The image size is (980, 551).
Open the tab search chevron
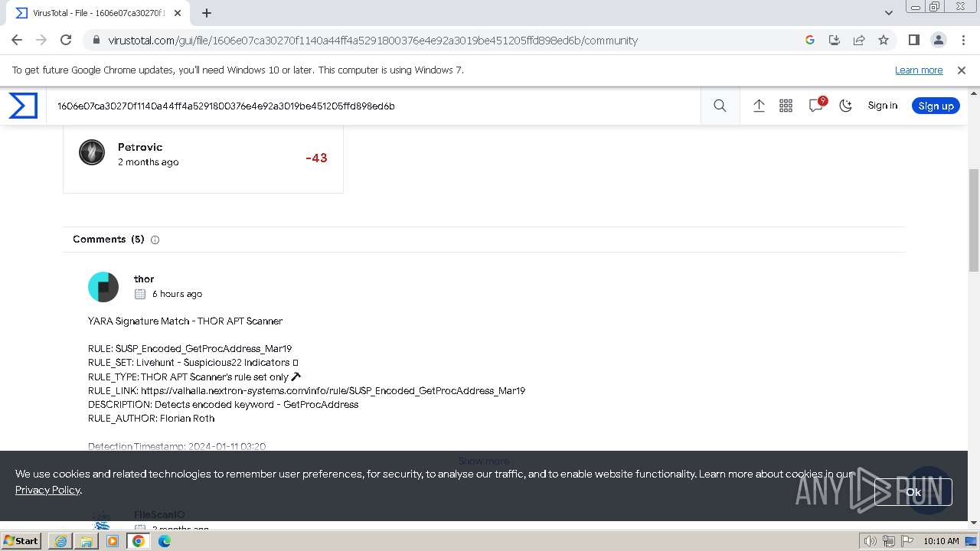pyautogui.click(x=889, y=12)
